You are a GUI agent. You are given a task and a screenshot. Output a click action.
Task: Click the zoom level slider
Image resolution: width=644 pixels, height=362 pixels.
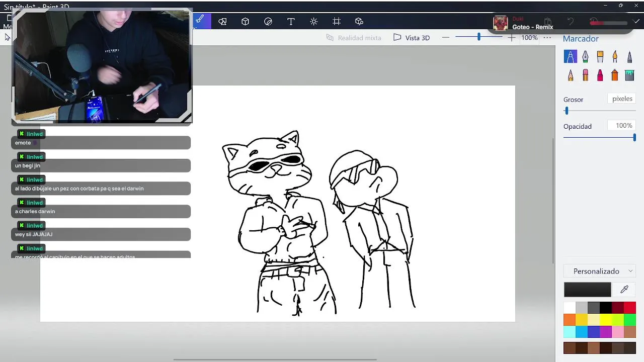tap(478, 37)
